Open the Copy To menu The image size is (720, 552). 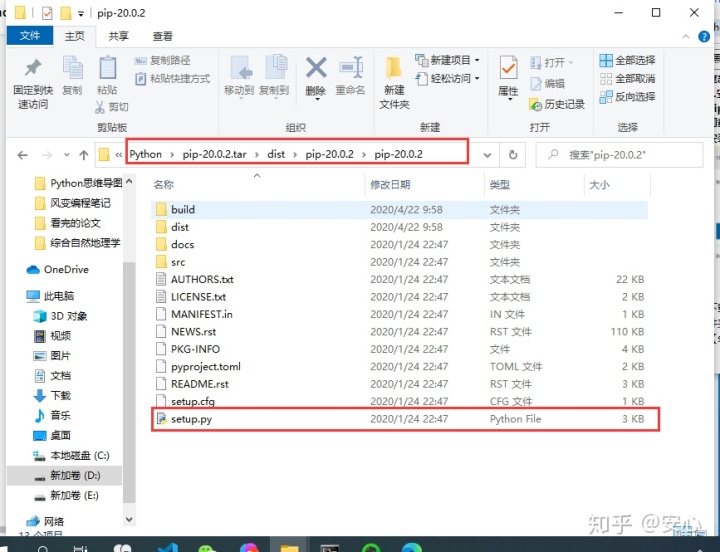click(274, 76)
